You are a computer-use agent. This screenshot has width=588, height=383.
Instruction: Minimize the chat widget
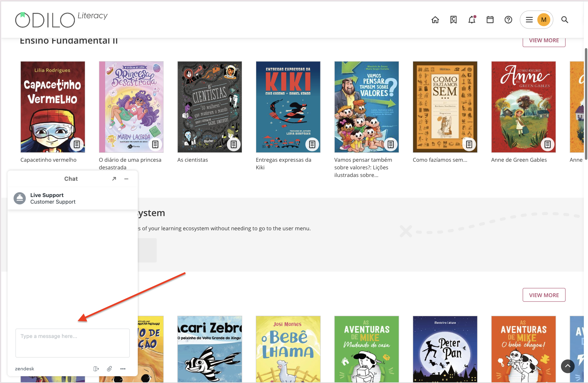(x=126, y=179)
